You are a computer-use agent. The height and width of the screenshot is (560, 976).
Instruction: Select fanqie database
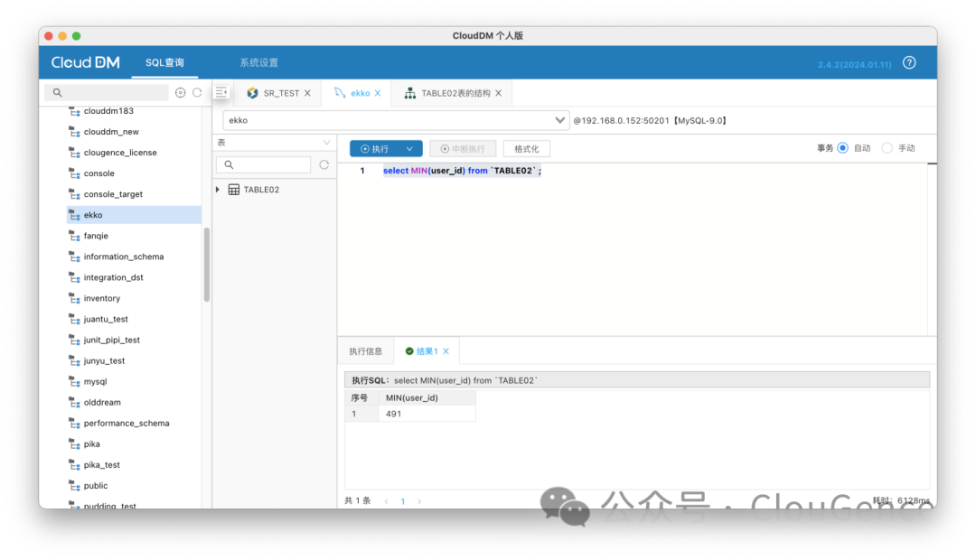(96, 237)
